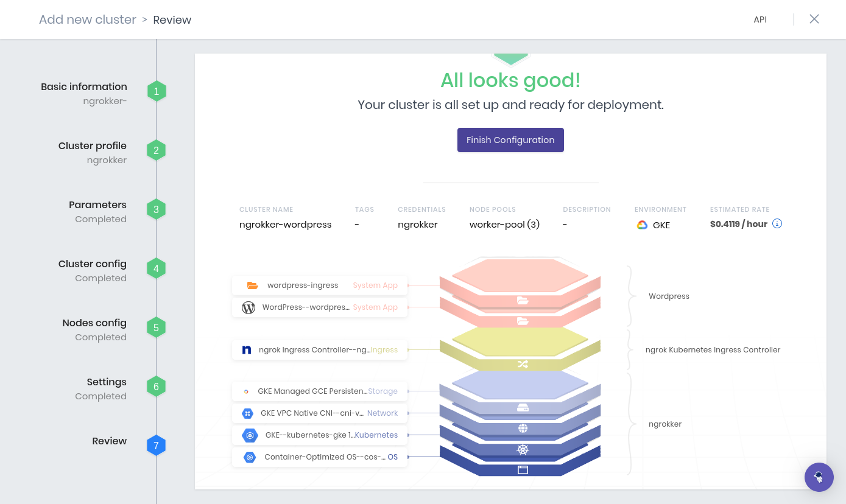Select the Review breadcrumb item

pos(172,19)
